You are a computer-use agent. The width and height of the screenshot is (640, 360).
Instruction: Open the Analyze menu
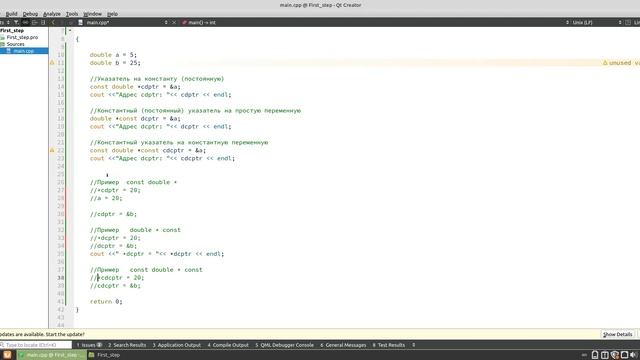pos(52,14)
